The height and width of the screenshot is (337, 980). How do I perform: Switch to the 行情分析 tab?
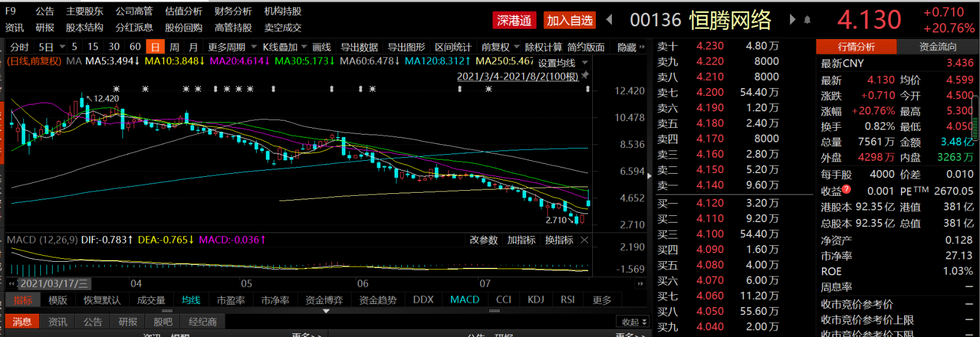click(x=856, y=46)
